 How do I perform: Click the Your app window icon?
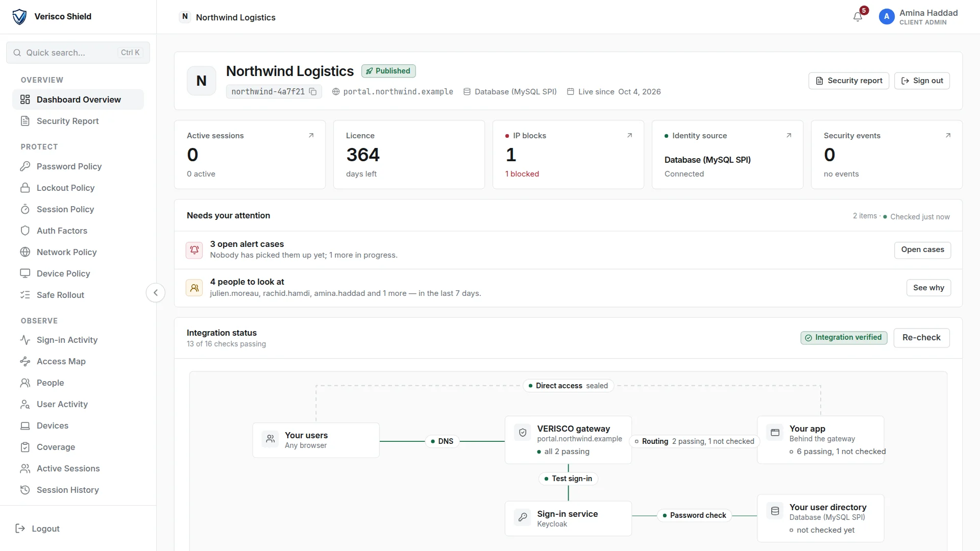pos(775,433)
